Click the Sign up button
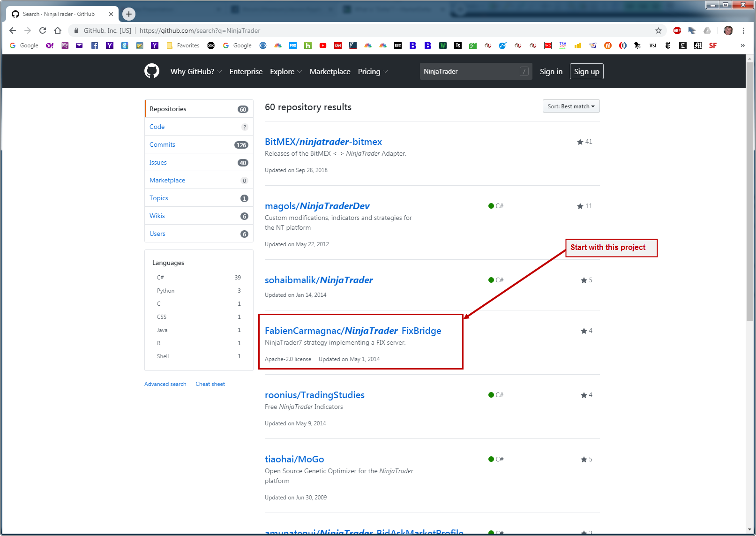 [x=586, y=72]
